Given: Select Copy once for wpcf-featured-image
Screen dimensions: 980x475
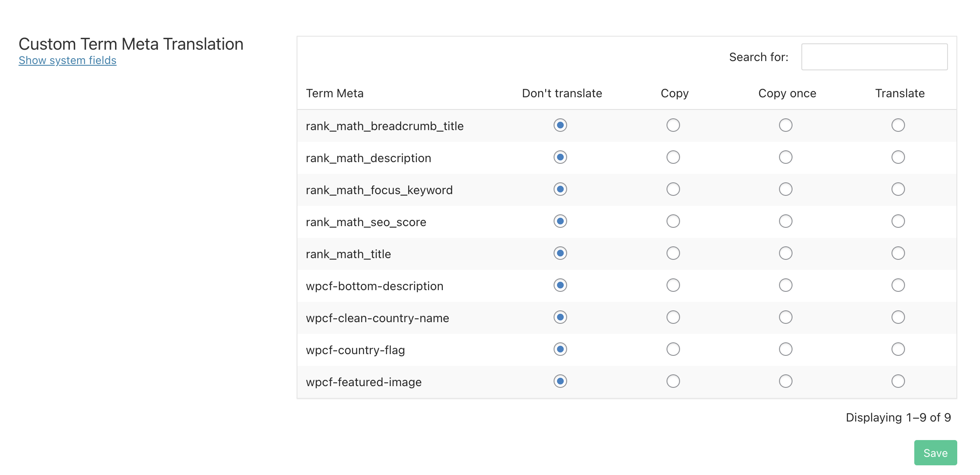Looking at the screenshot, I should pyautogui.click(x=786, y=381).
